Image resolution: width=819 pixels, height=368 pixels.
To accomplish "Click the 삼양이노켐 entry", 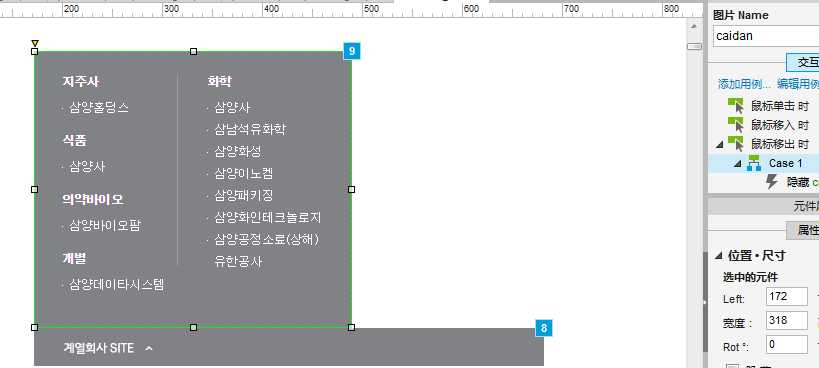I will 243,173.
